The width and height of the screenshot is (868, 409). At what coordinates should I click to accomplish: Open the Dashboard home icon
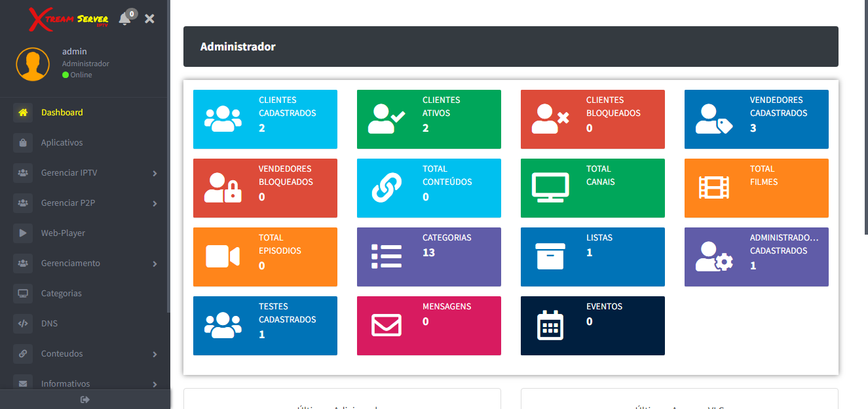point(23,113)
